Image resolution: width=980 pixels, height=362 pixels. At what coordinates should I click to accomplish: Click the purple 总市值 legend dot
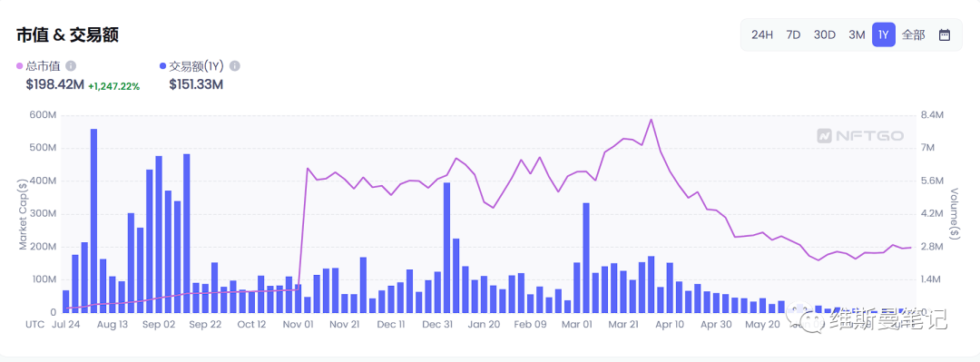(x=20, y=65)
